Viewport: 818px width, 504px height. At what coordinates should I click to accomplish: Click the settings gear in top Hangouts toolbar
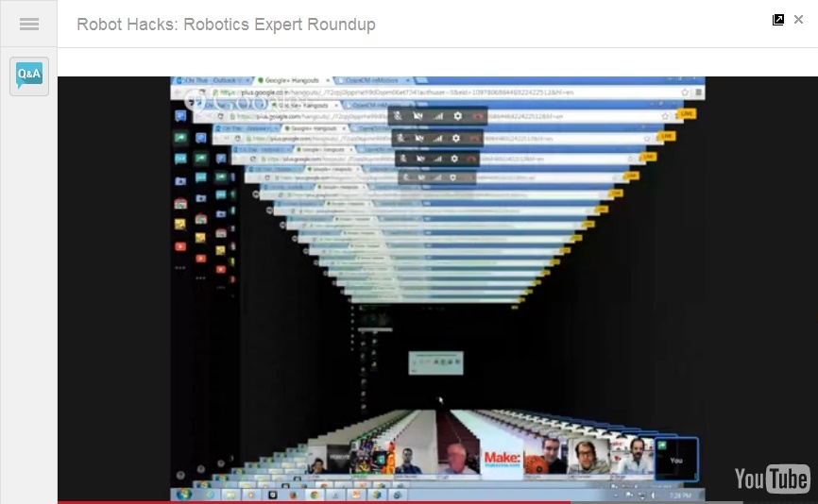[x=456, y=115]
